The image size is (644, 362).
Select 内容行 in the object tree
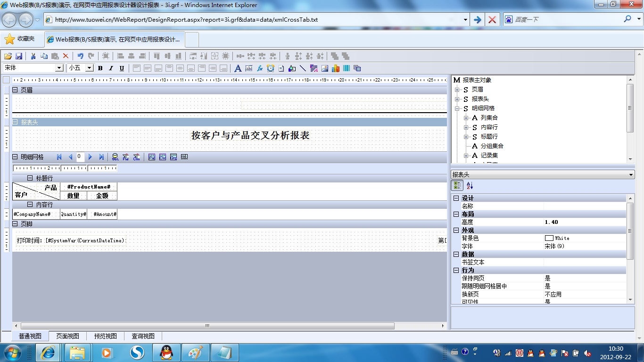489,127
